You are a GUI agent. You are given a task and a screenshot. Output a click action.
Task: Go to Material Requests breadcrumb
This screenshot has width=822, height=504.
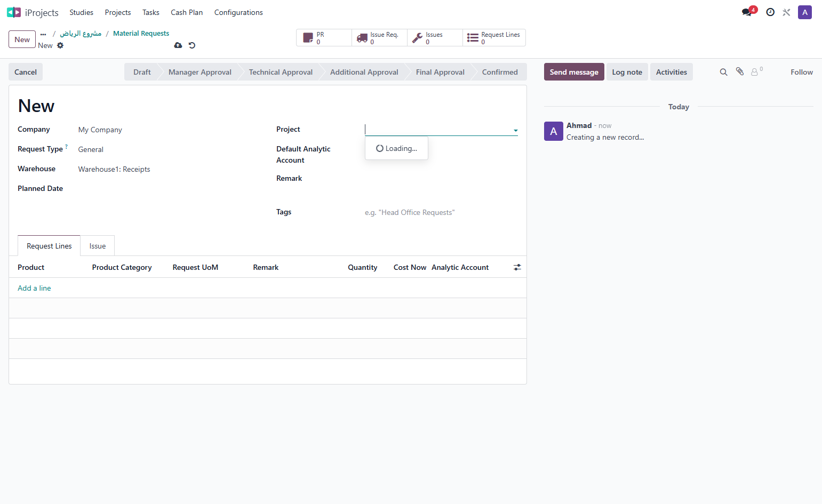[141, 34]
